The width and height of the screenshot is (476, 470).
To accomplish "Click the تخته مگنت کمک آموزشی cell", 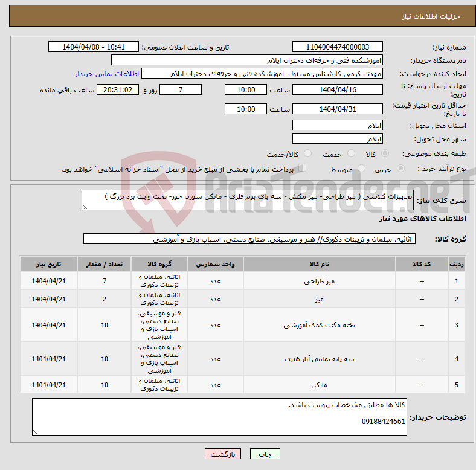I will (319, 325).
